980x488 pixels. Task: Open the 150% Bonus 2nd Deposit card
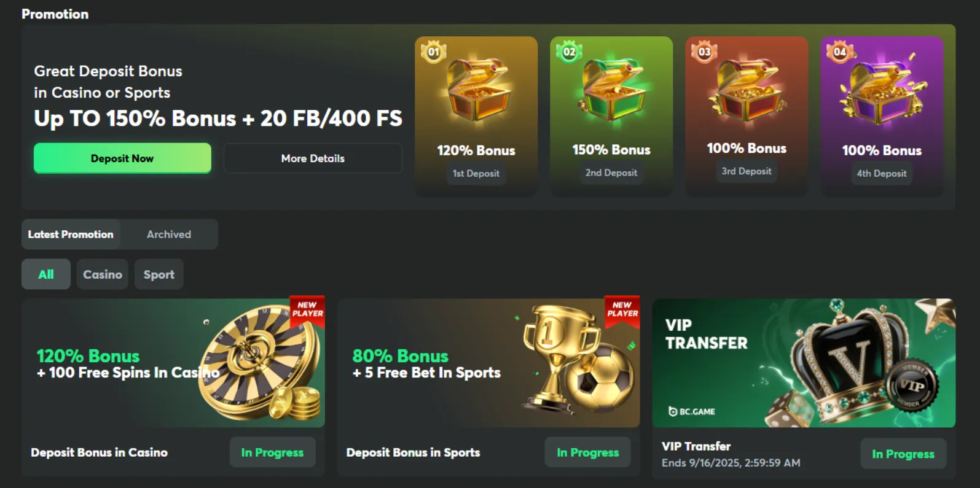point(611,116)
